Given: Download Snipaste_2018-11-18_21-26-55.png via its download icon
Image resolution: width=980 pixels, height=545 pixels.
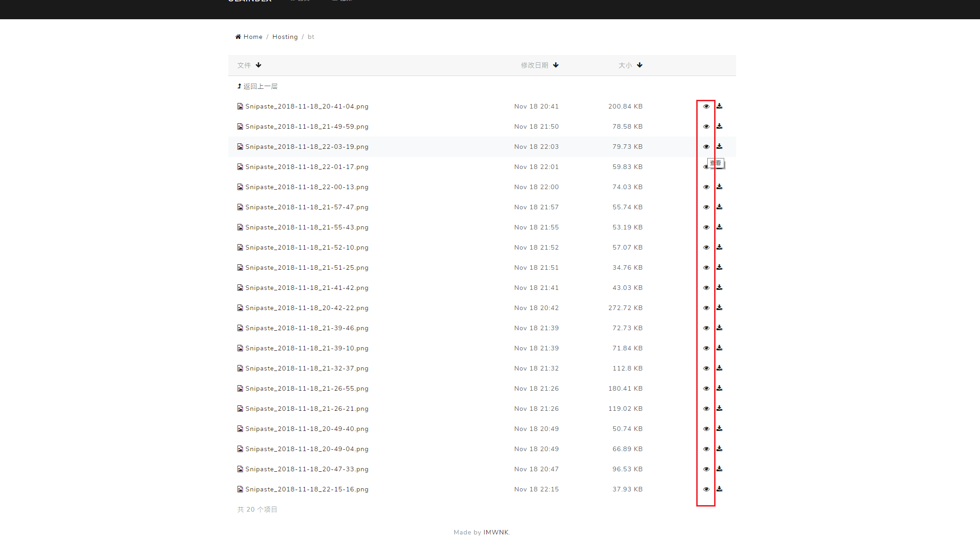Looking at the screenshot, I should (719, 388).
